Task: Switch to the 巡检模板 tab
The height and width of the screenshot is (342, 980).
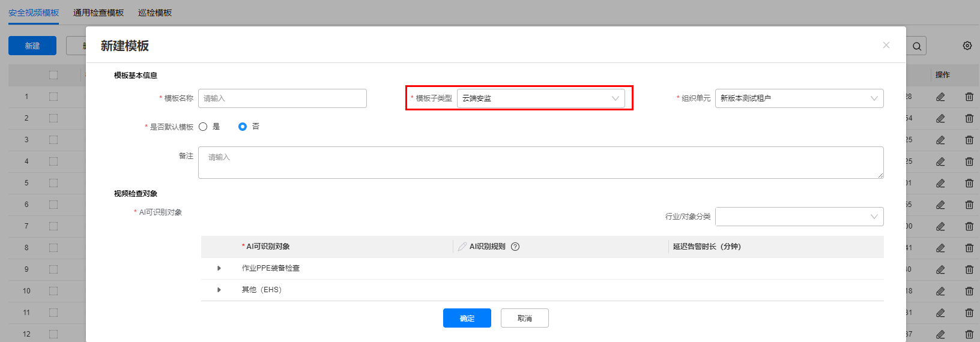Action: point(155,13)
